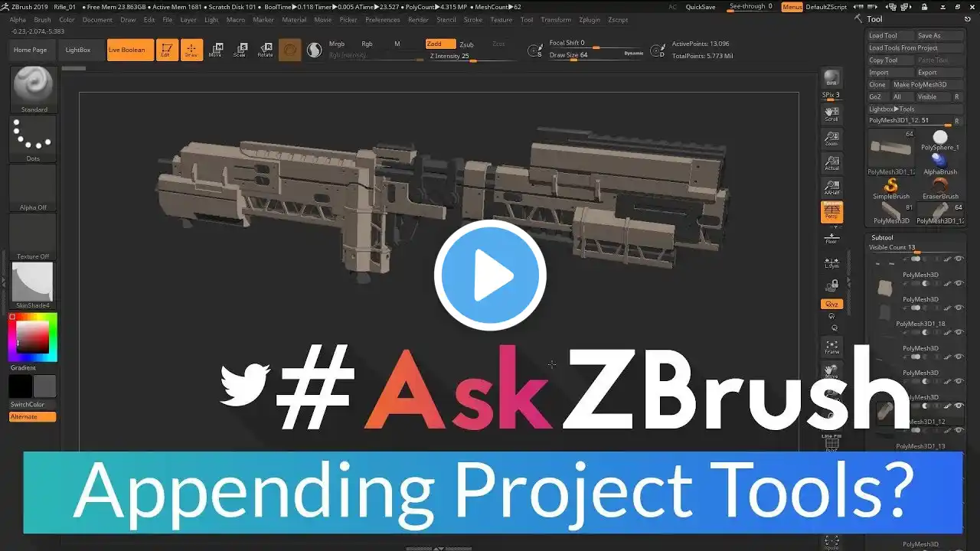Click the gizmo 3D orange circle icon
This screenshot has width=980, height=551.
(289, 50)
